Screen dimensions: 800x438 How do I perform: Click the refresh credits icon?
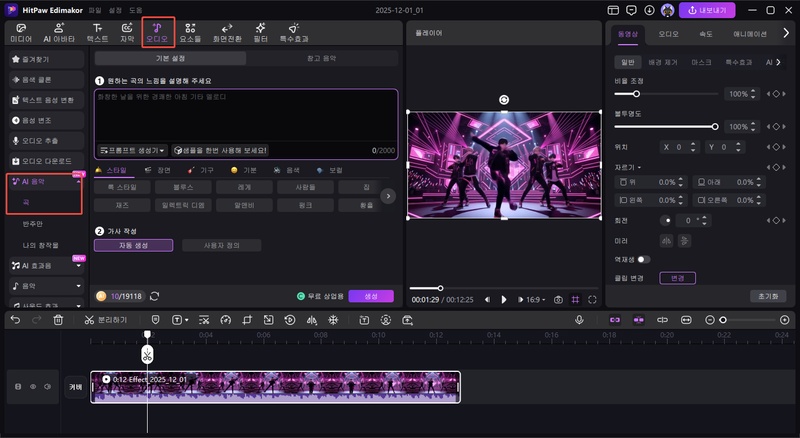click(154, 296)
